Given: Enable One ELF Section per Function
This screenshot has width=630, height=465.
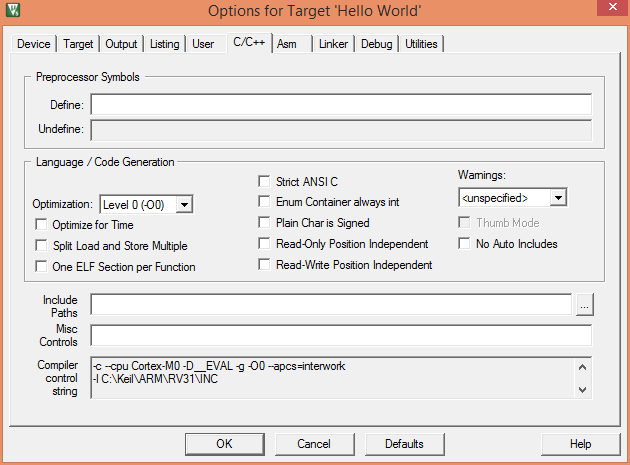Looking at the screenshot, I should click(x=41, y=266).
